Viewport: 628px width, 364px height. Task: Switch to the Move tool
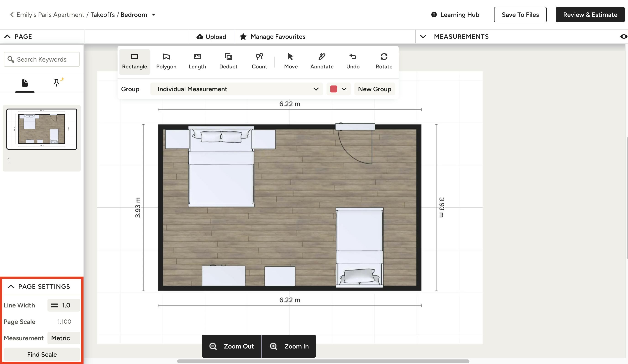291,62
